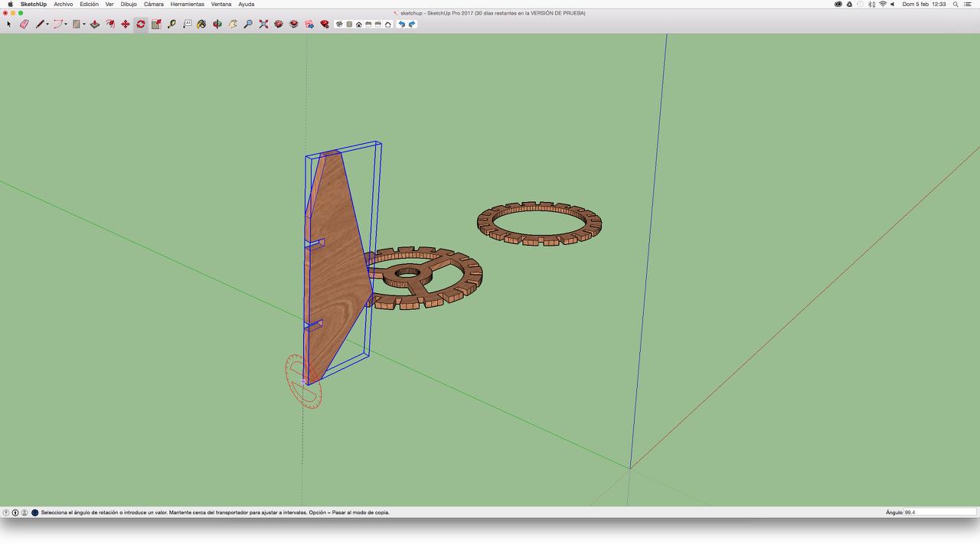Click the Zoom Extents icon
Screen dimensions: 980x551
[x=263, y=24]
